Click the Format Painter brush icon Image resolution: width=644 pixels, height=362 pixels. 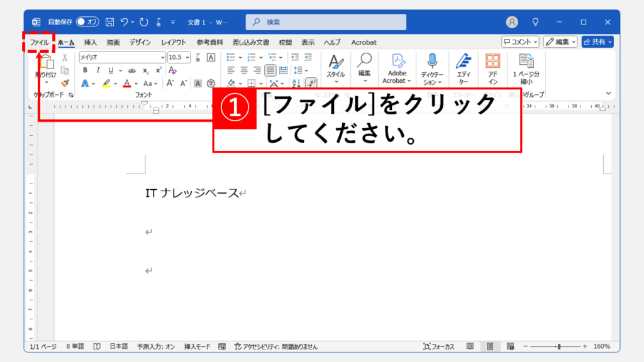pyautogui.click(x=65, y=83)
